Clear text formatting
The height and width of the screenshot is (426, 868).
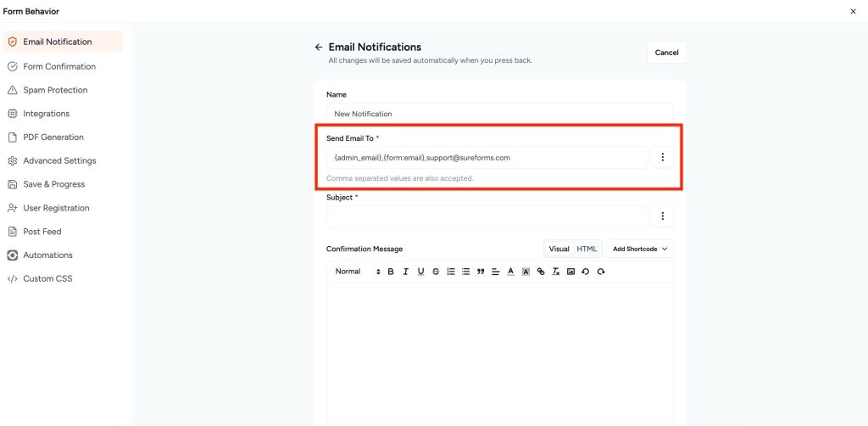(556, 272)
